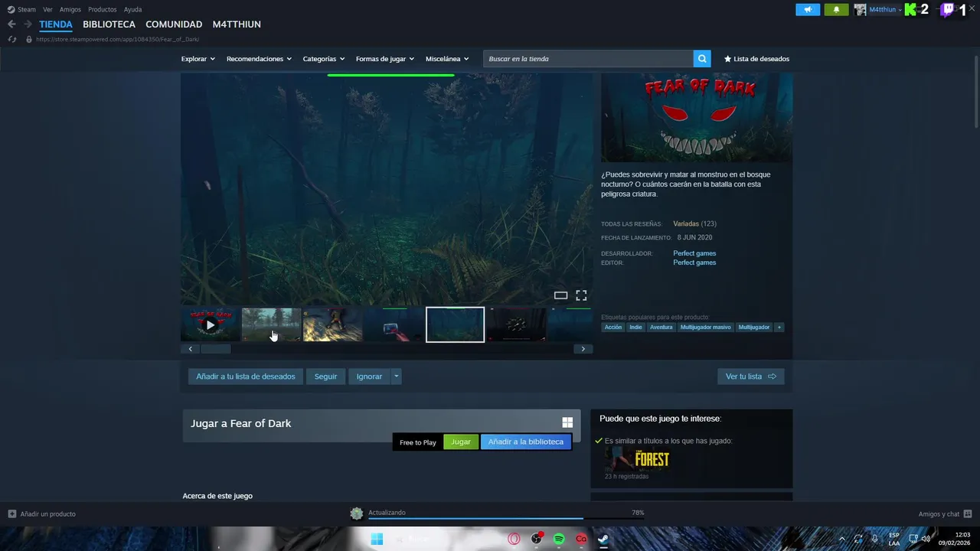
Task: Expand the Miscelánea dropdown
Action: click(447, 59)
